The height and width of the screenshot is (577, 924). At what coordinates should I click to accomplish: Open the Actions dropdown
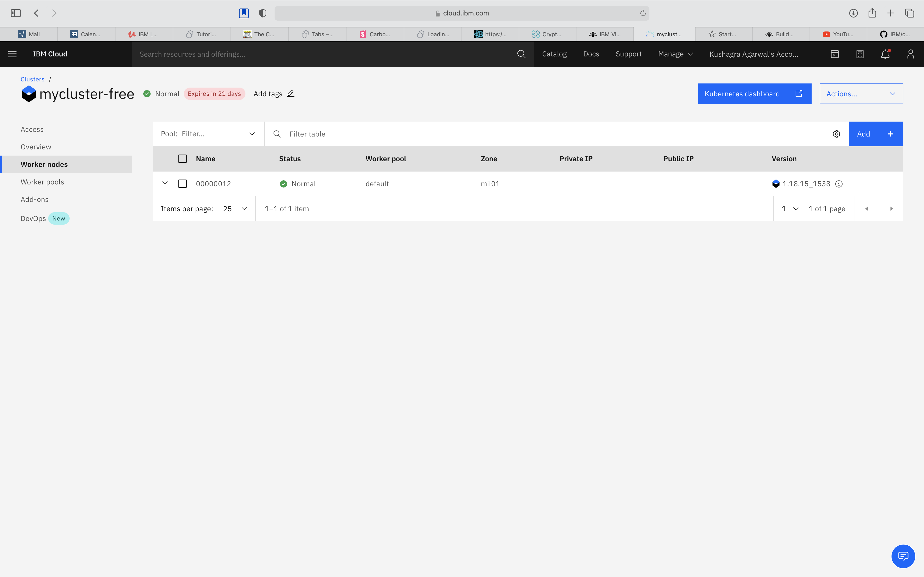pyautogui.click(x=861, y=94)
